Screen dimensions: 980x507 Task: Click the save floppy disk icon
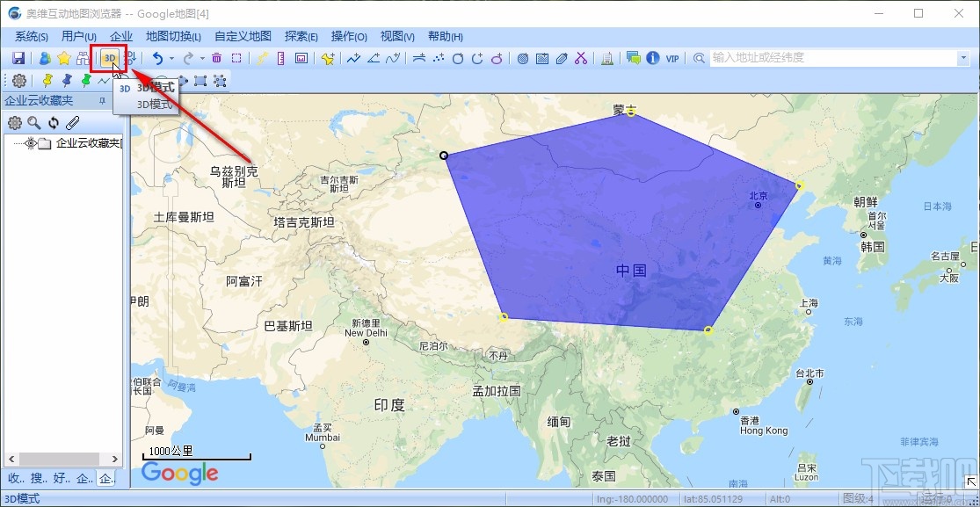pos(18,58)
